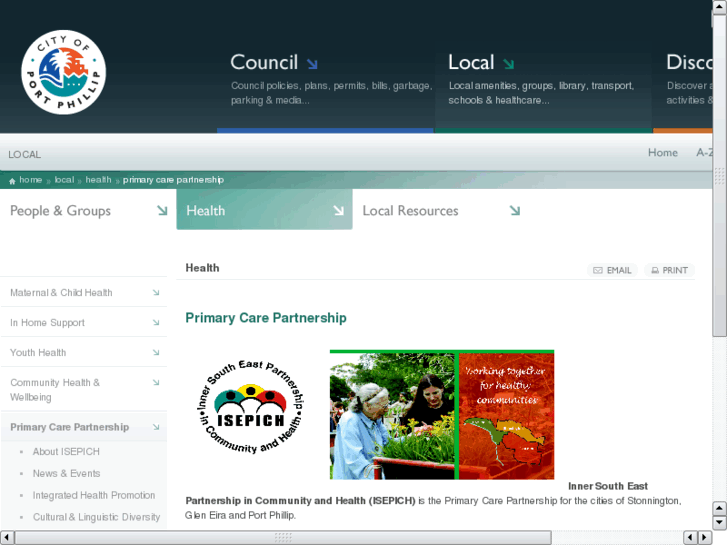Expand the People & Groups arrow

click(x=162, y=211)
